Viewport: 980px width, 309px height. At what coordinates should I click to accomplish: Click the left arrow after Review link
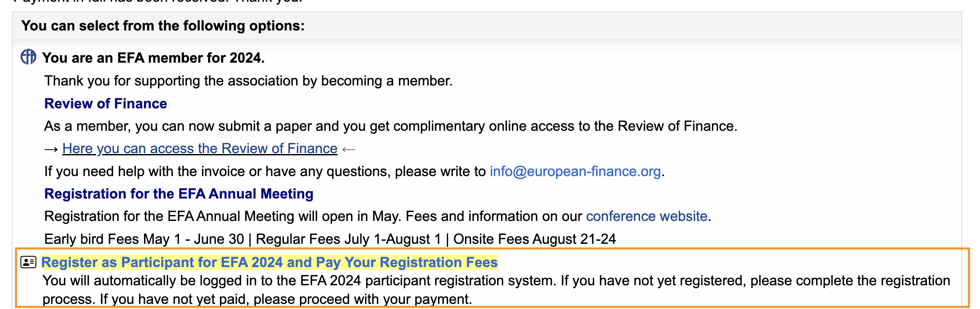(349, 149)
